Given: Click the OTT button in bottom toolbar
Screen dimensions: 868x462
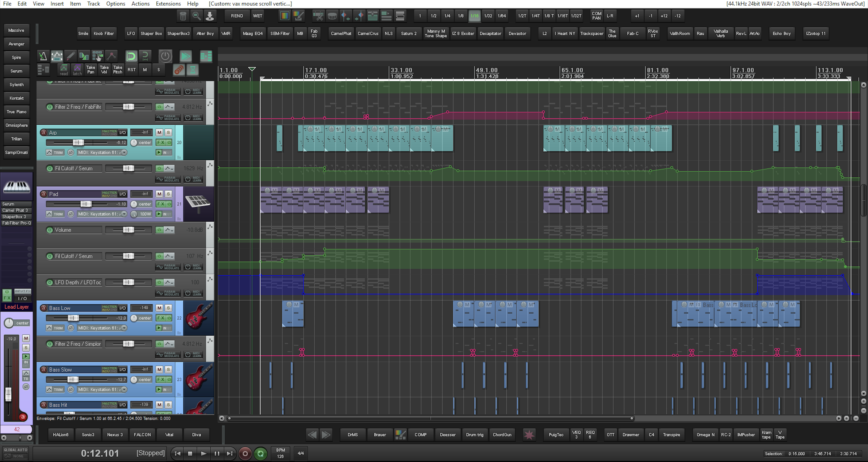Looking at the screenshot, I should pos(610,435).
